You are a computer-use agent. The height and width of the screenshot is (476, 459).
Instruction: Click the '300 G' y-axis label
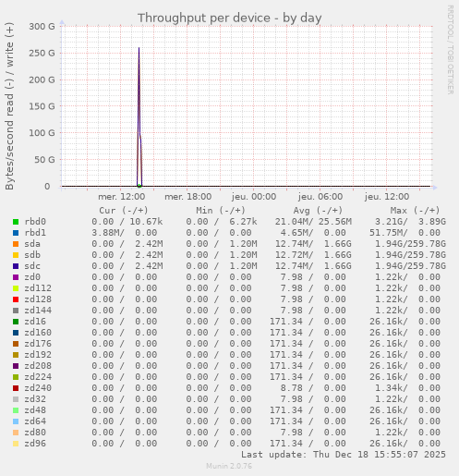click(x=42, y=27)
